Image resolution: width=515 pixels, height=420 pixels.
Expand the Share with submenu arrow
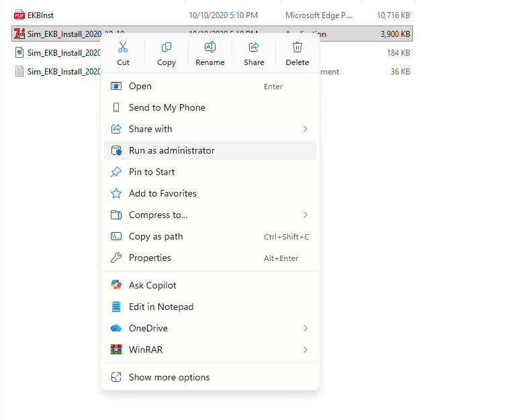coord(306,129)
